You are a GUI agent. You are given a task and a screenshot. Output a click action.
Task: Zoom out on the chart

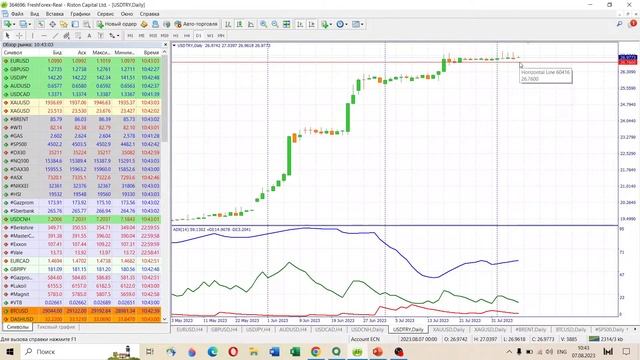(275, 24)
